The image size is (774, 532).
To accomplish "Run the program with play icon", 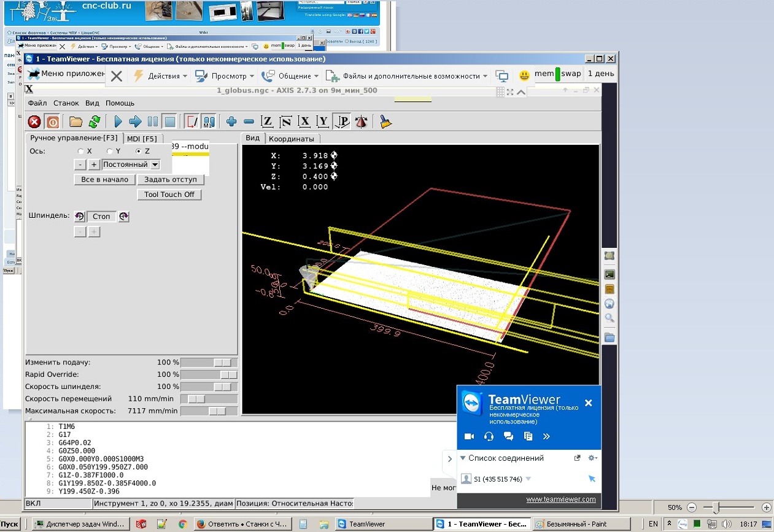I will (x=118, y=121).
